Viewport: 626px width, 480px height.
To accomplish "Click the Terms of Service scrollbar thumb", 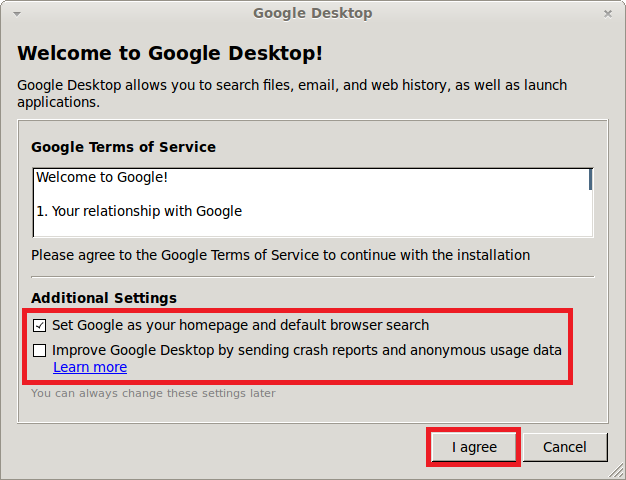I will (x=590, y=179).
